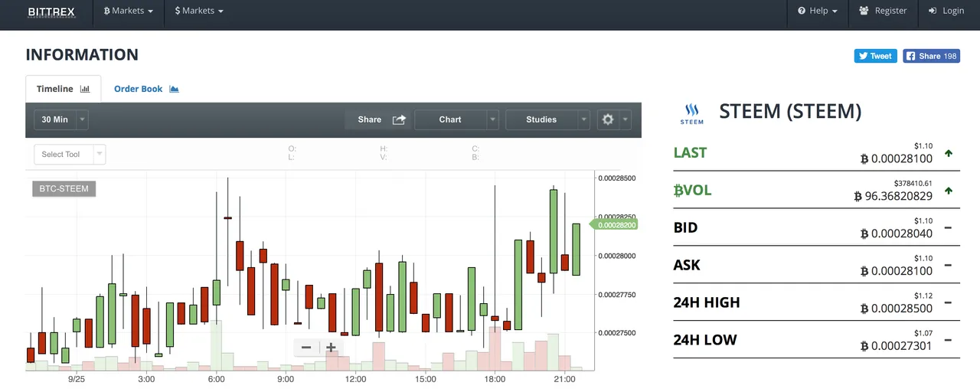This screenshot has width=980, height=392.
Task: Go to Register page
Action: [883, 11]
